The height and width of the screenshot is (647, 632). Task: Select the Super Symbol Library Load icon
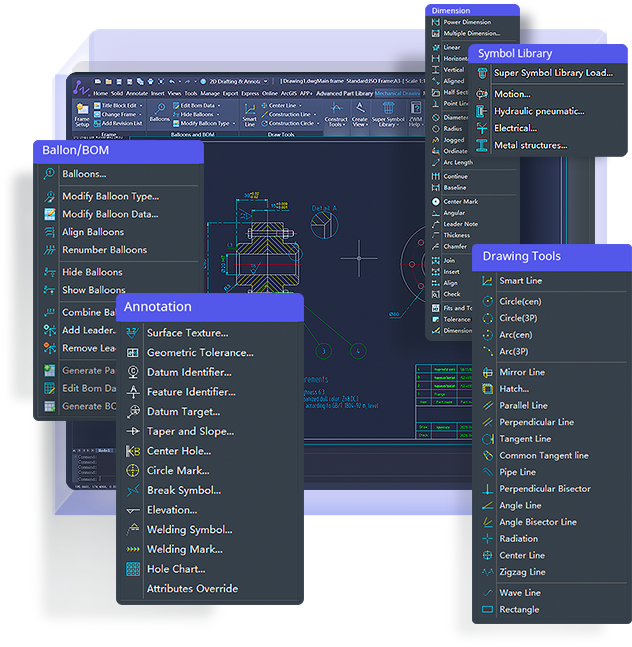point(482,73)
